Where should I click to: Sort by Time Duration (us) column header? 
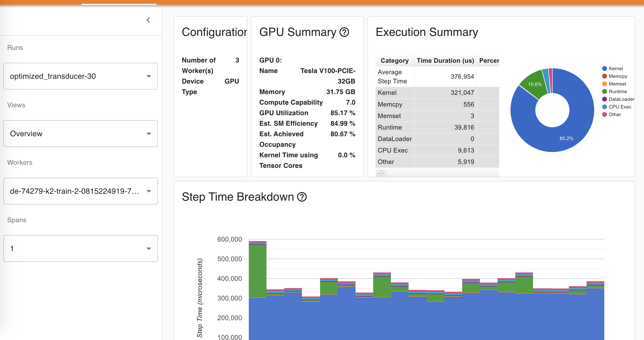click(x=445, y=61)
